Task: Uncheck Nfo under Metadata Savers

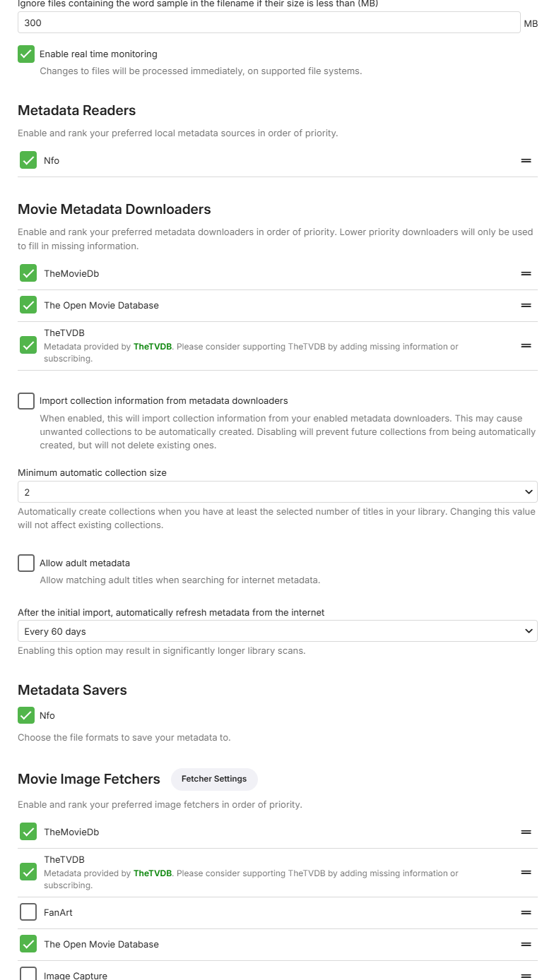Action: tap(26, 715)
